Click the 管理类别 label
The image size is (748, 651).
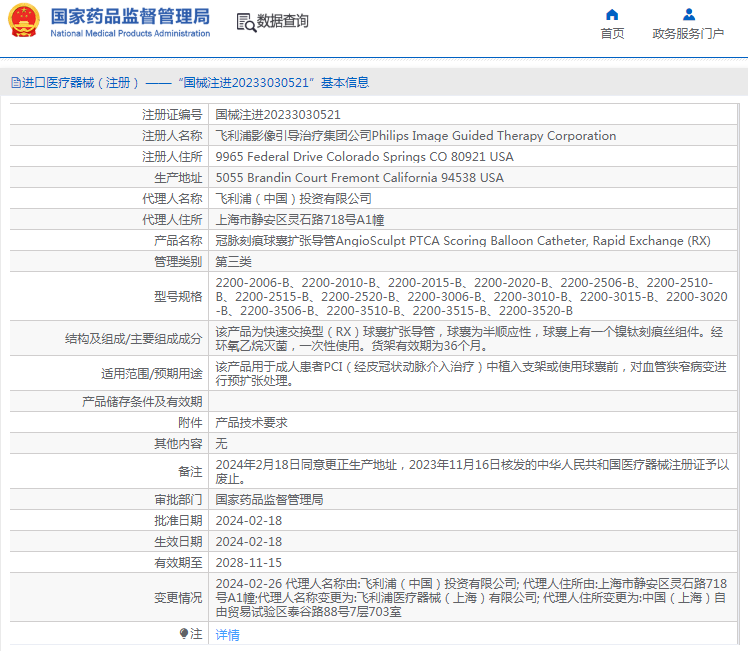pyautogui.click(x=178, y=261)
